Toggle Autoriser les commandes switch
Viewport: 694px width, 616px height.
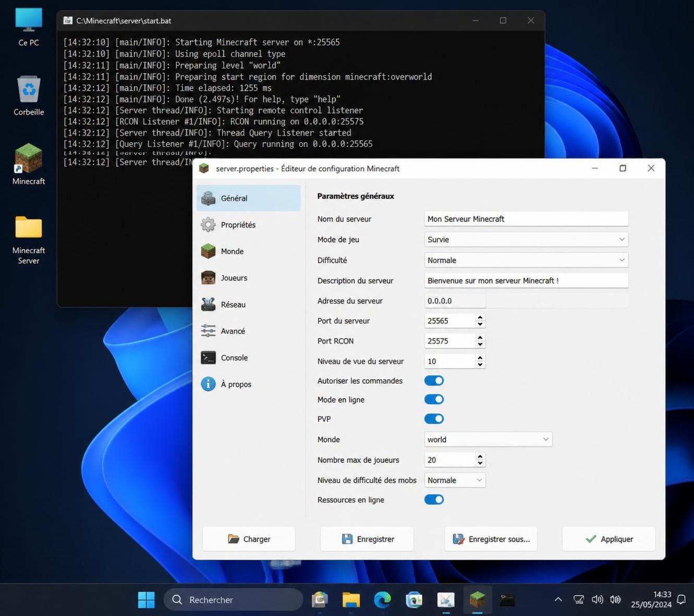click(434, 381)
